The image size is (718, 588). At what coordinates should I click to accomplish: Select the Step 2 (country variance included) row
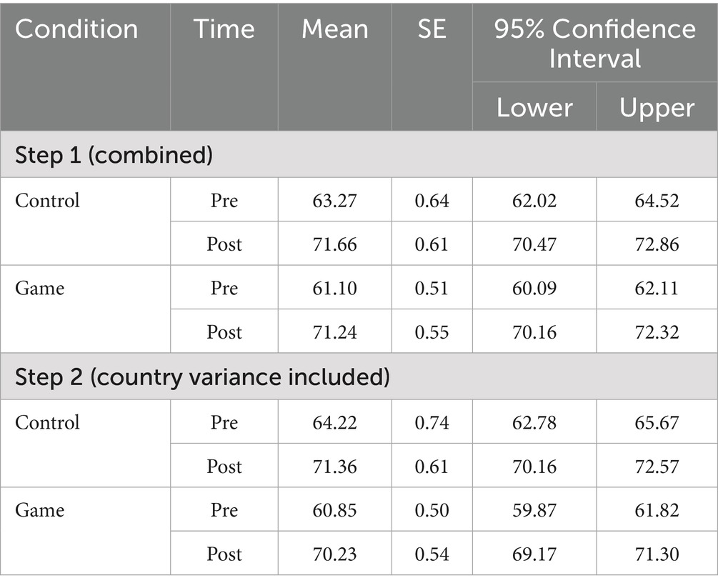pyautogui.click(x=202, y=377)
